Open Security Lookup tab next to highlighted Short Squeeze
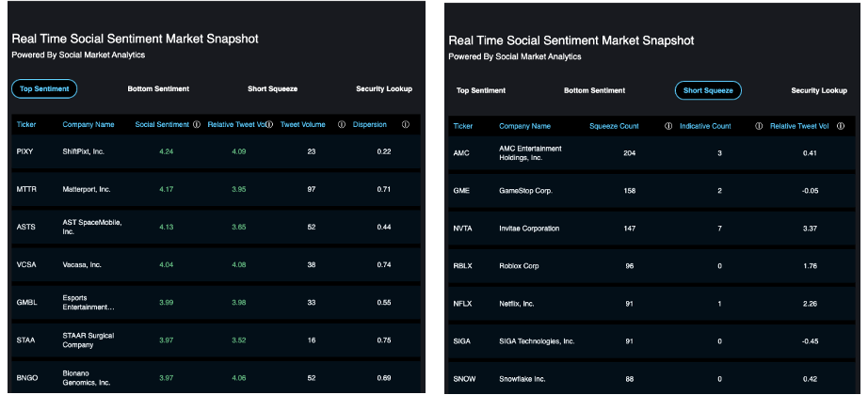Viewport: 868px width, 395px height. pyautogui.click(x=818, y=90)
